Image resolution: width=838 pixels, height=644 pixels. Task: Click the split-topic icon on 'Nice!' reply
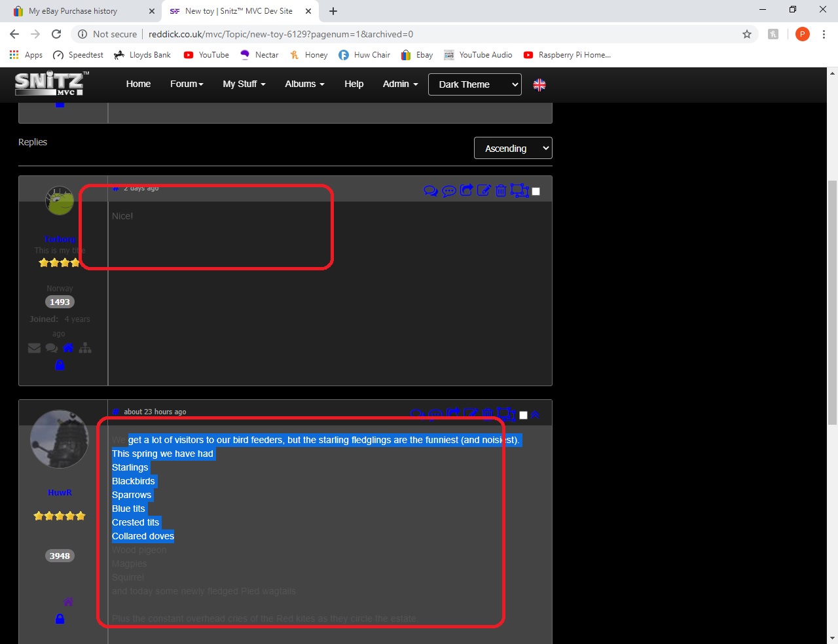pyautogui.click(x=519, y=190)
